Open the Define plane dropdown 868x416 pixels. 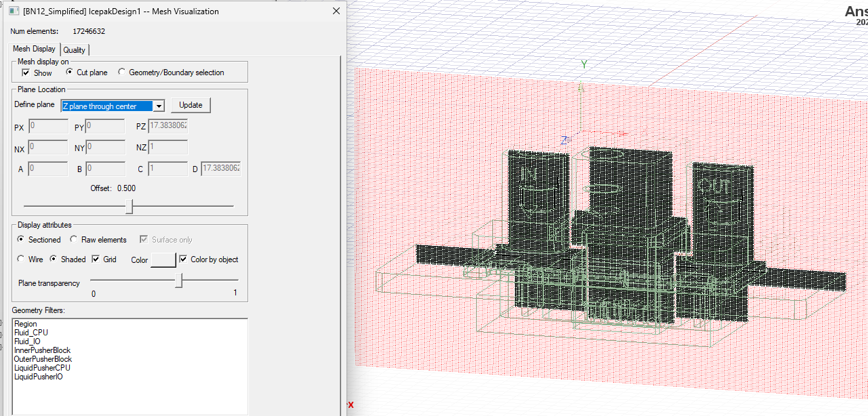tap(158, 106)
